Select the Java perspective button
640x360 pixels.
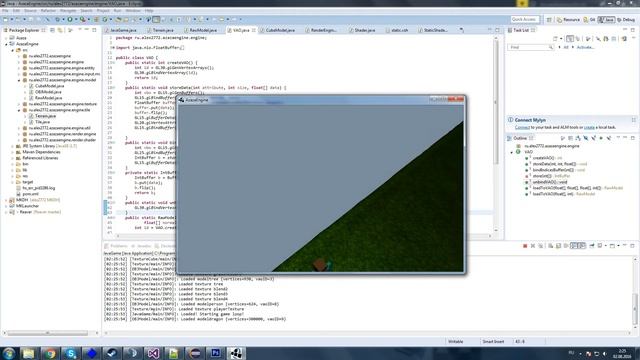606,20
